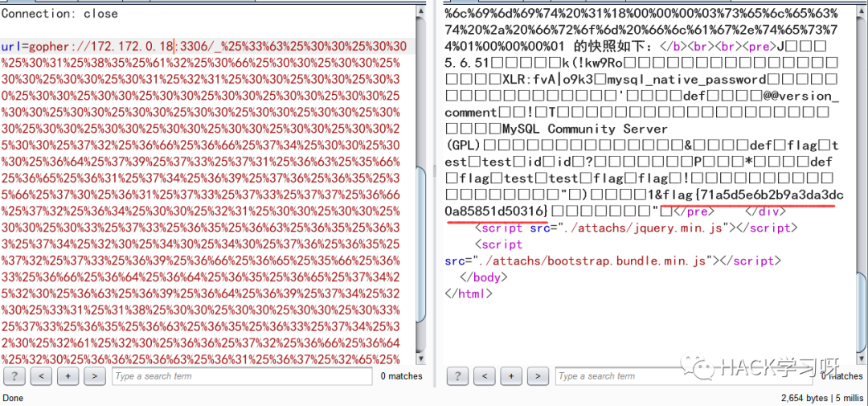Open help via the request panel's ? button
This screenshot has width=868, height=406.
14,376
